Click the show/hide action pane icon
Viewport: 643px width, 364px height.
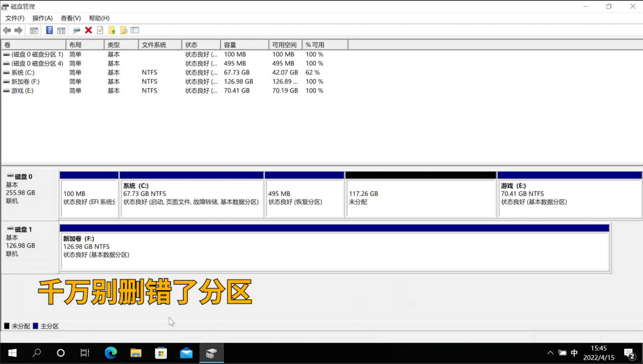click(61, 30)
